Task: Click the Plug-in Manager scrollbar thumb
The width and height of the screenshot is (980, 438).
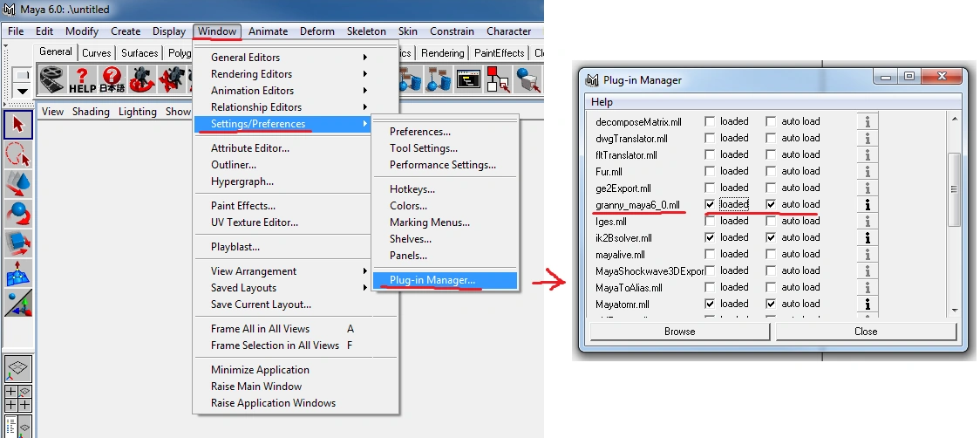Action: [x=954, y=189]
